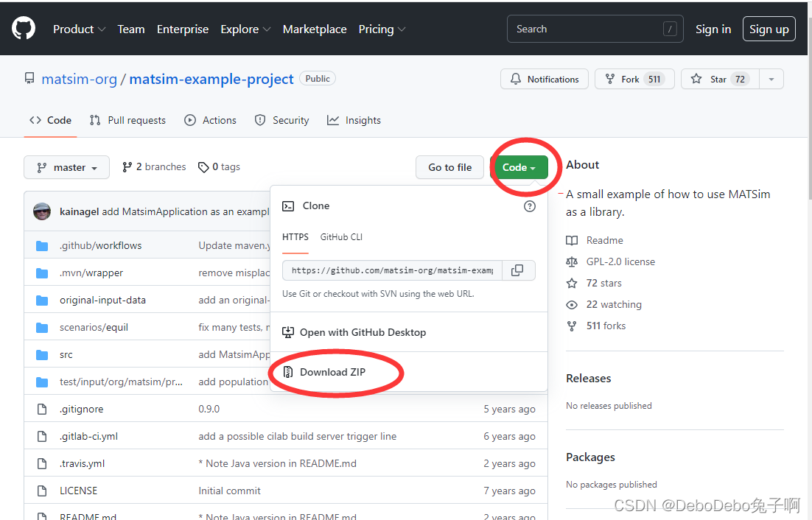Switch to the Insights tab
The width and height of the screenshot is (812, 520).
coord(354,120)
